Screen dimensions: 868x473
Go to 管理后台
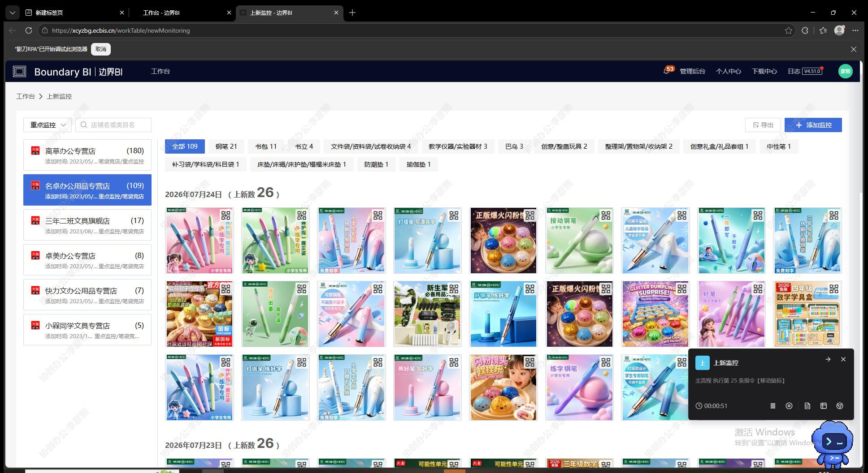(x=692, y=71)
